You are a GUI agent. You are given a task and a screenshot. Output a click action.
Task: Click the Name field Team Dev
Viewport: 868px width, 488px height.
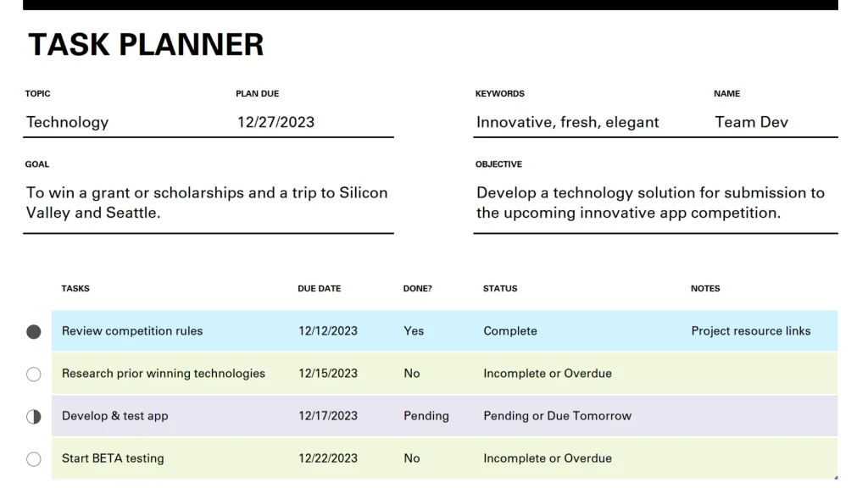(751, 122)
